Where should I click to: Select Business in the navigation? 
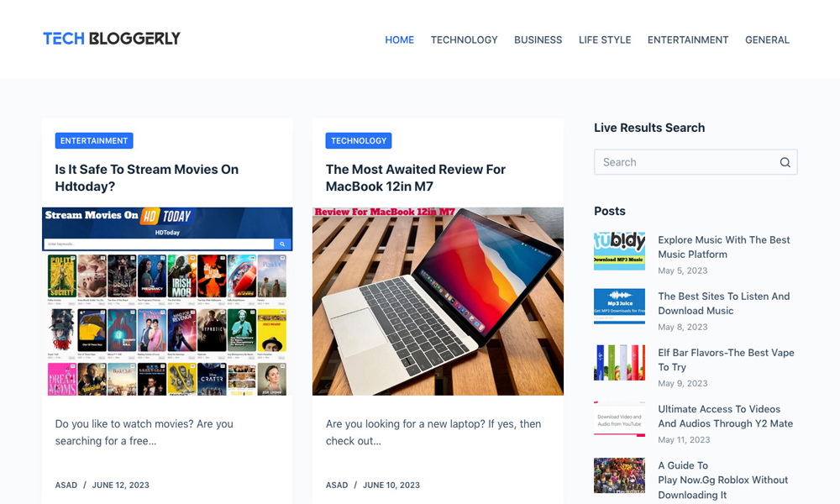pyautogui.click(x=538, y=39)
